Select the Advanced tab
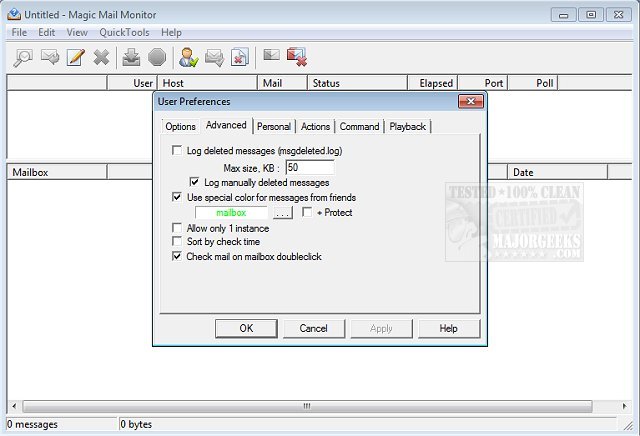 [x=226, y=125]
